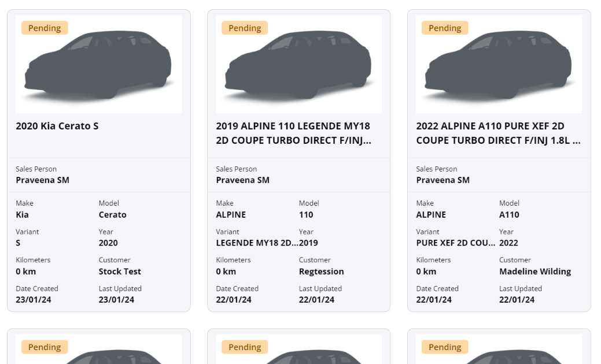
Task: Click the Variant value "PURE XEF 2D COU..."
Action: click(455, 243)
